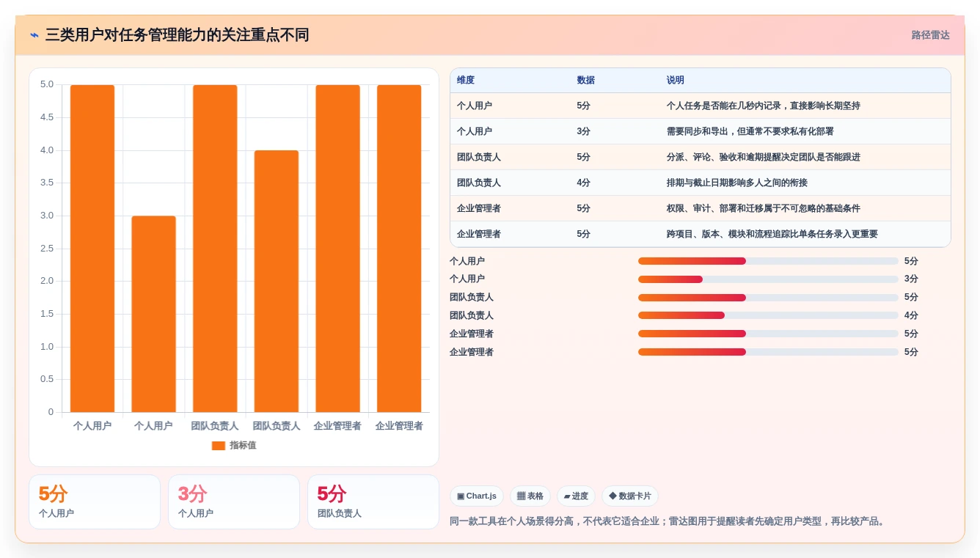Click the 4.5 y-axis tick label
Image resolution: width=980 pixels, height=558 pixels.
coord(47,117)
